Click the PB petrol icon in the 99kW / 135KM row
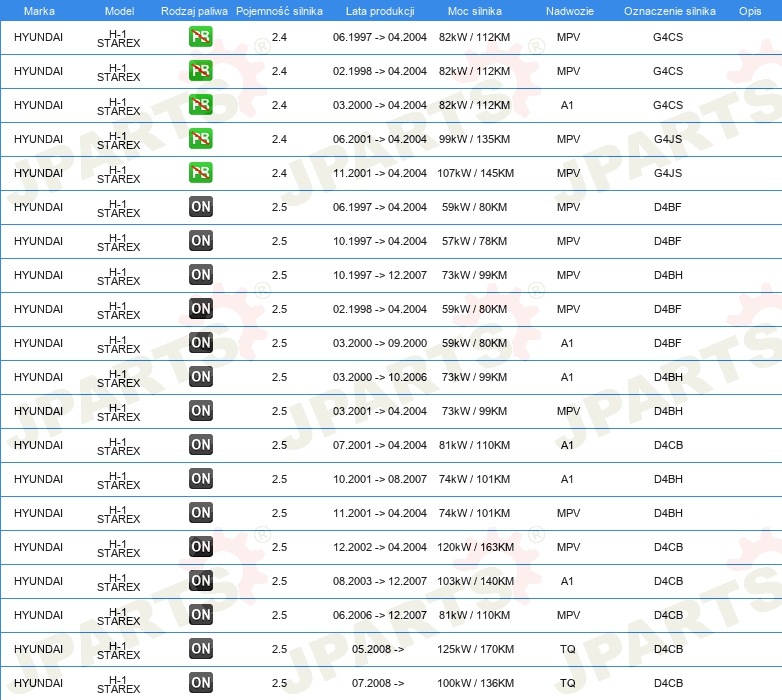 coord(200,139)
